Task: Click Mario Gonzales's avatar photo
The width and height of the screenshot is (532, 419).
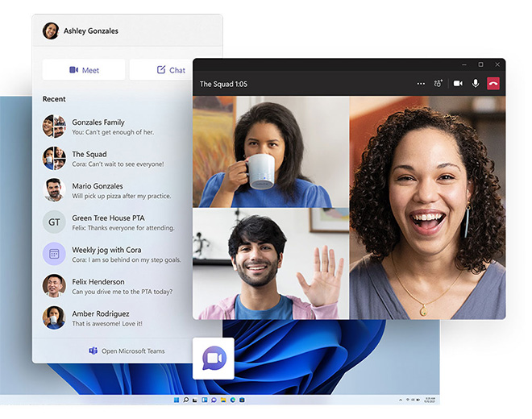Action: pyautogui.click(x=54, y=190)
